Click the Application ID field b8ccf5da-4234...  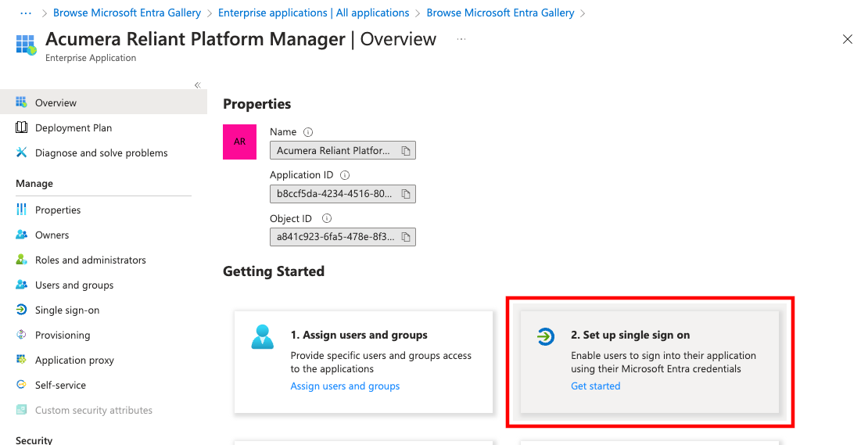tap(343, 194)
